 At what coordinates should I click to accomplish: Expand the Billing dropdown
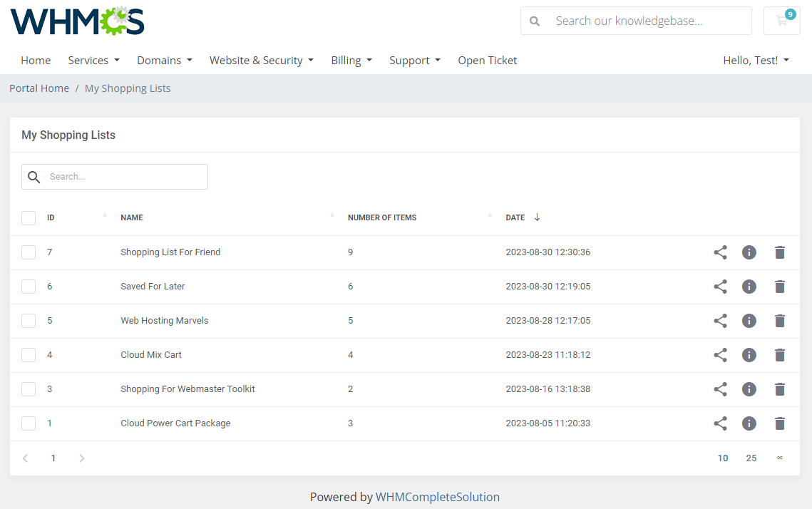pyautogui.click(x=351, y=60)
